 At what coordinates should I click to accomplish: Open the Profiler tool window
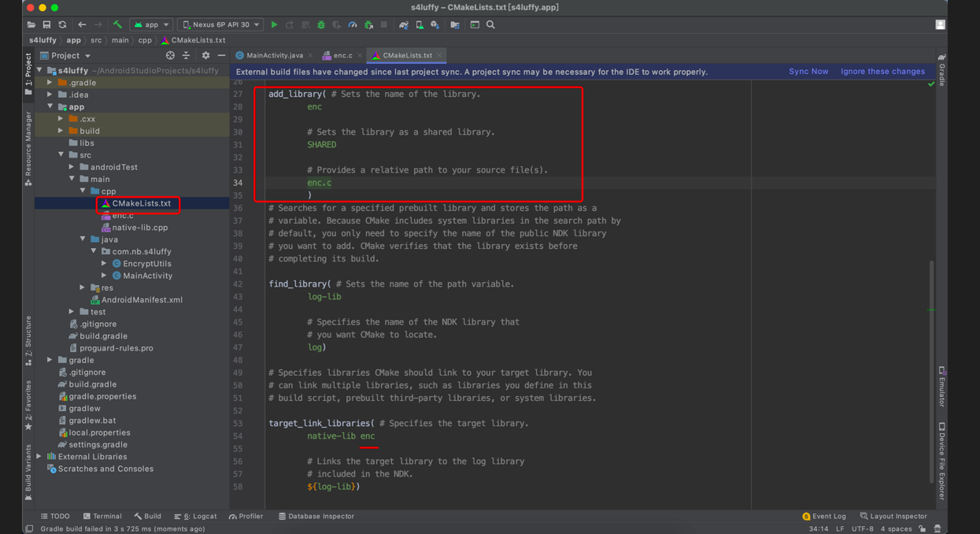click(246, 517)
